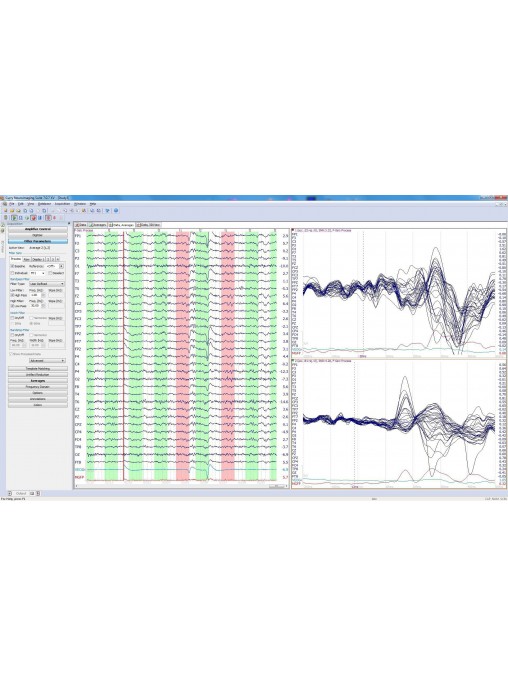Click the blue pause-style icon in second toolbar
The height and width of the screenshot is (696, 508).
pos(40,218)
